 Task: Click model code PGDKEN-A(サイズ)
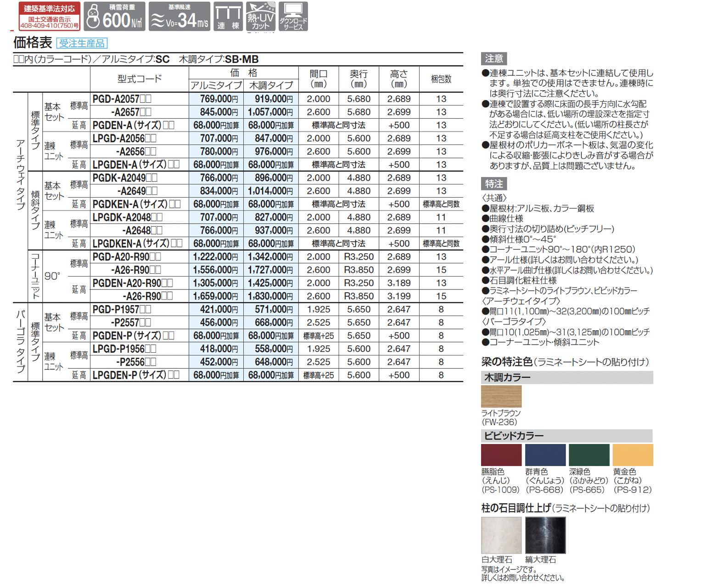click(x=136, y=204)
